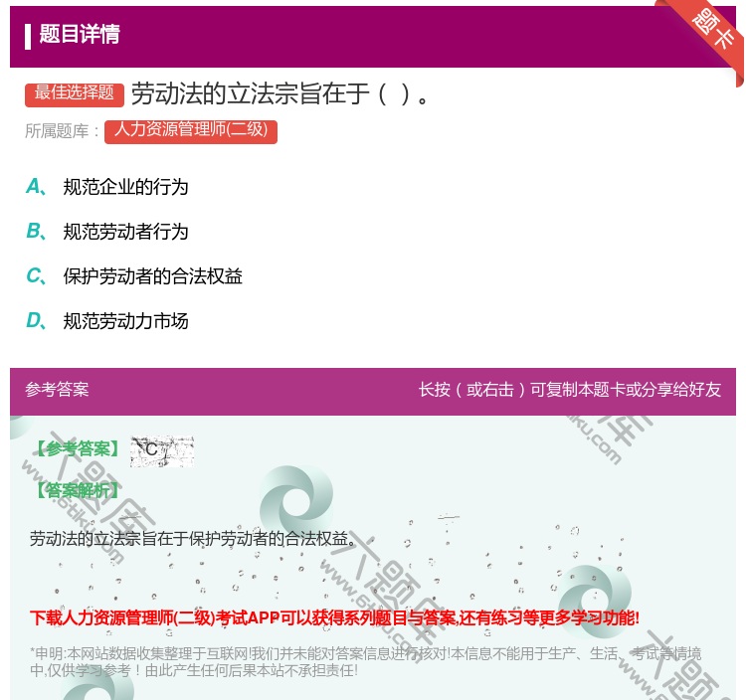
Task: Click the answer image showing C
Action: click(162, 451)
